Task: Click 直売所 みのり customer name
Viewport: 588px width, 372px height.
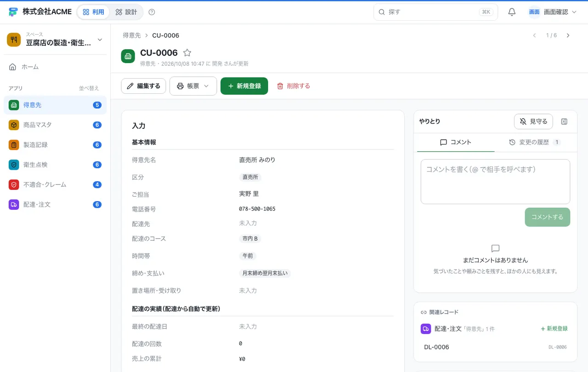Action: point(257,160)
